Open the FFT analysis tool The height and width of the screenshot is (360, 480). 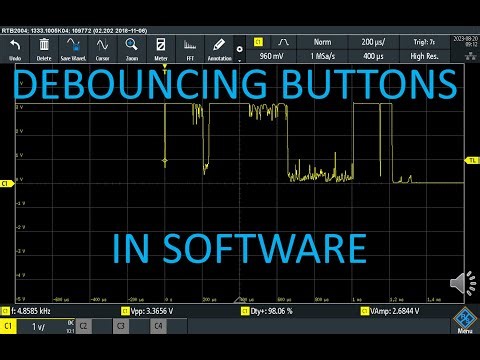click(190, 49)
